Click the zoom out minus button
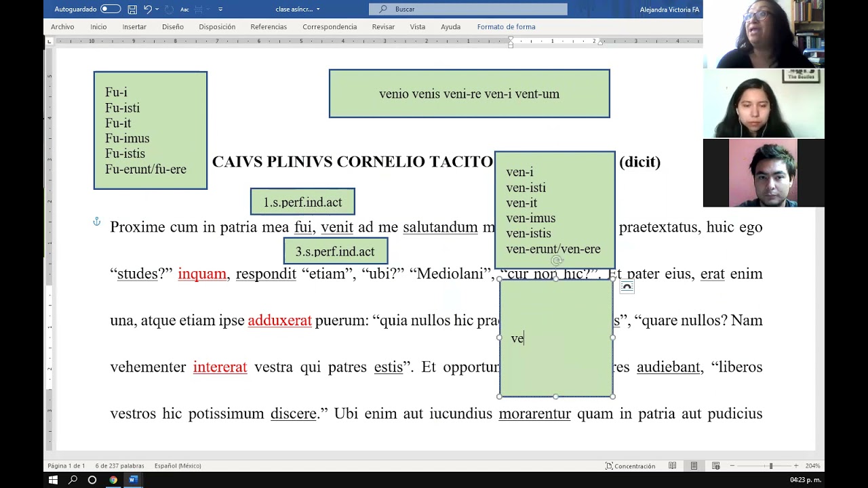The height and width of the screenshot is (488, 868). [x=732, y=466]
